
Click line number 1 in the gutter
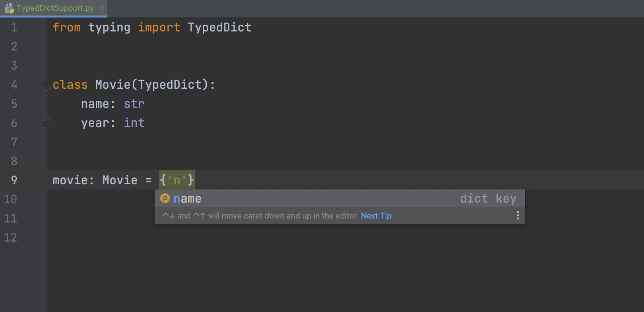pyautogui.click(x=14, y=27)
